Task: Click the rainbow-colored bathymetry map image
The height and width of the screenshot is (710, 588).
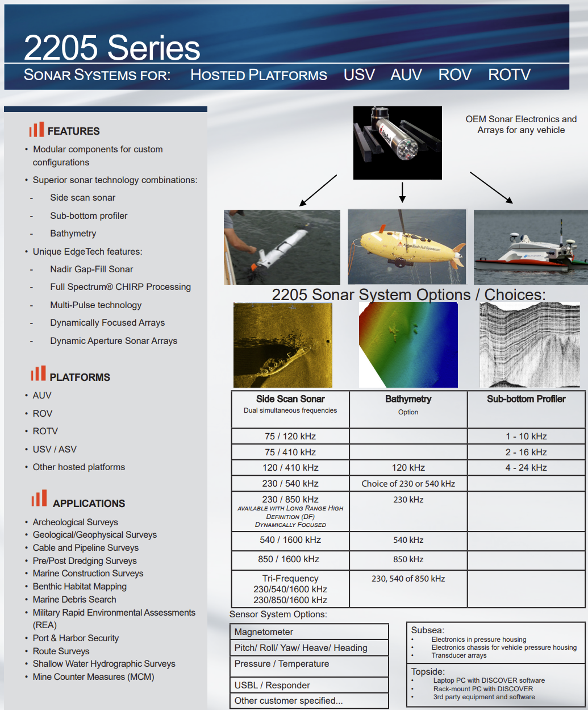Action: tap(408, 345)
